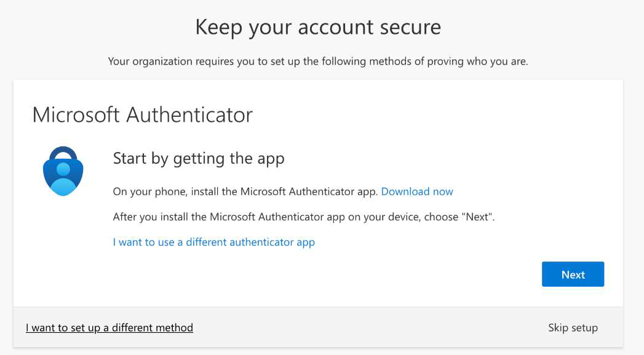
Task: Click the padlock shackle atop the Authenticator logo
Action: click(63, 151)
